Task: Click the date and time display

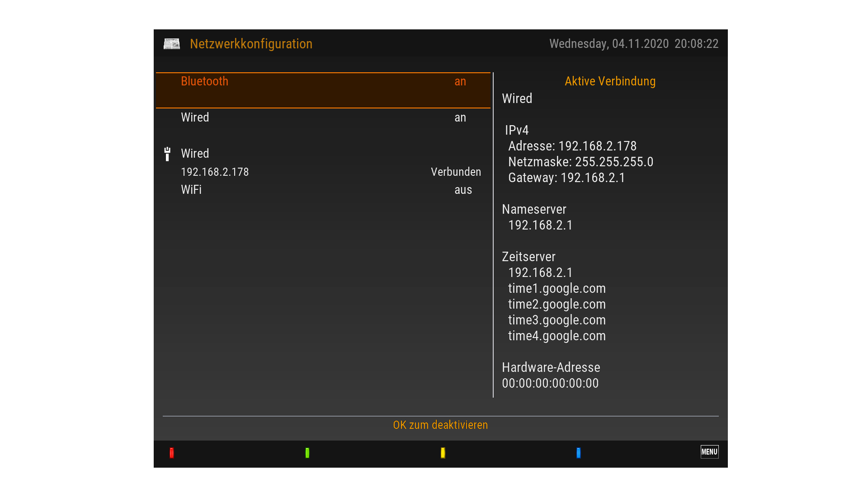Action: (x=633, y=44)
